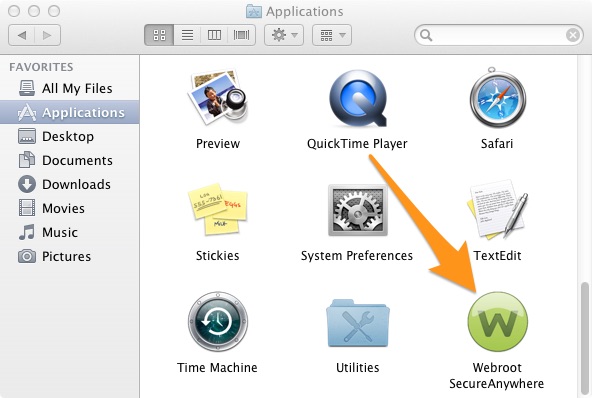The width and height of the screenshot is (592, 398).
Task: Click the "Time Machine" label text
Action: tap(217, 367)
